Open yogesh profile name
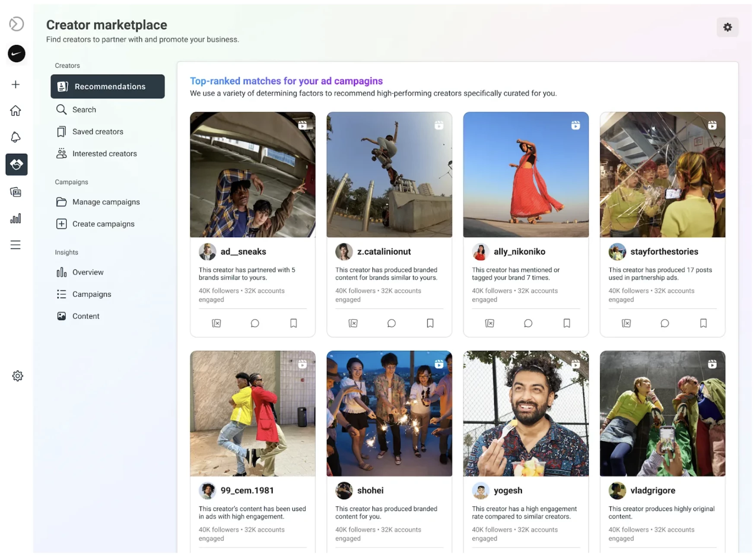This screenshot has width=756, height=560. coord(508,490)
